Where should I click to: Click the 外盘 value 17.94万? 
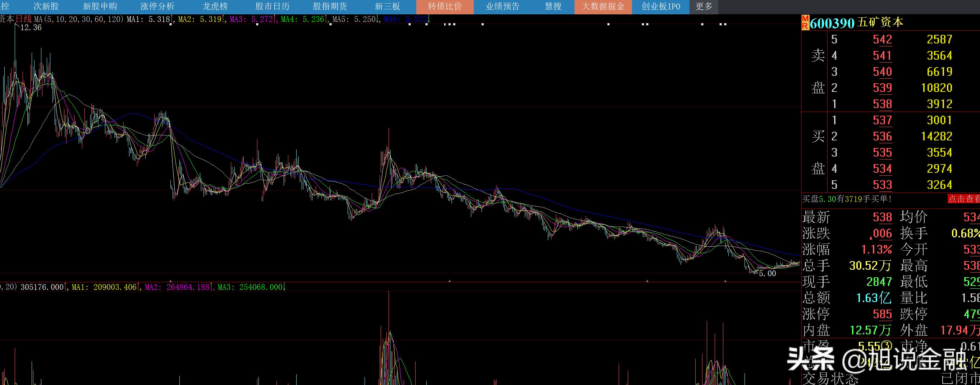(960, 330)
